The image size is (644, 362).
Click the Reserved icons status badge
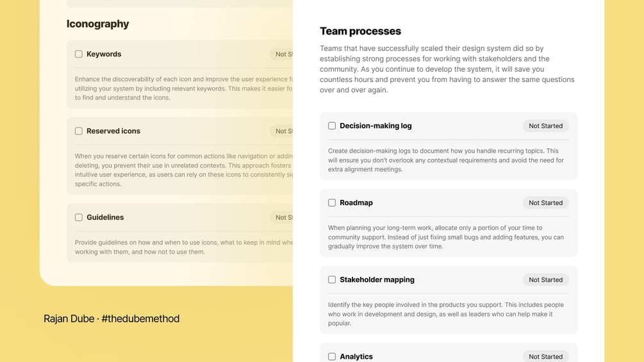[x=282, y=131]
